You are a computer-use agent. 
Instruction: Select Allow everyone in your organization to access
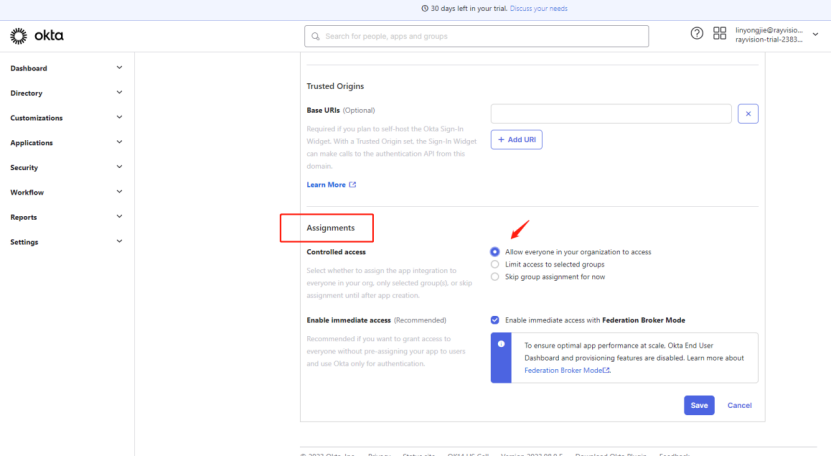point(495,252)
